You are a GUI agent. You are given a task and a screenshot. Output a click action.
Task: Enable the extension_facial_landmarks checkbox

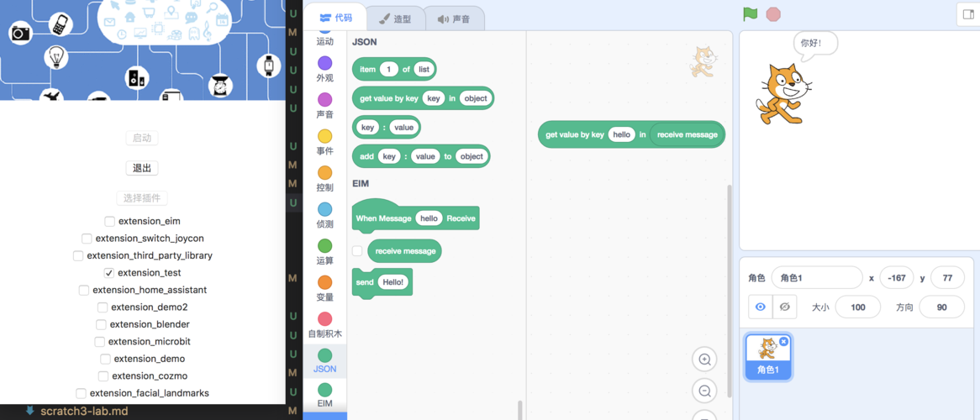coord(81,393)
